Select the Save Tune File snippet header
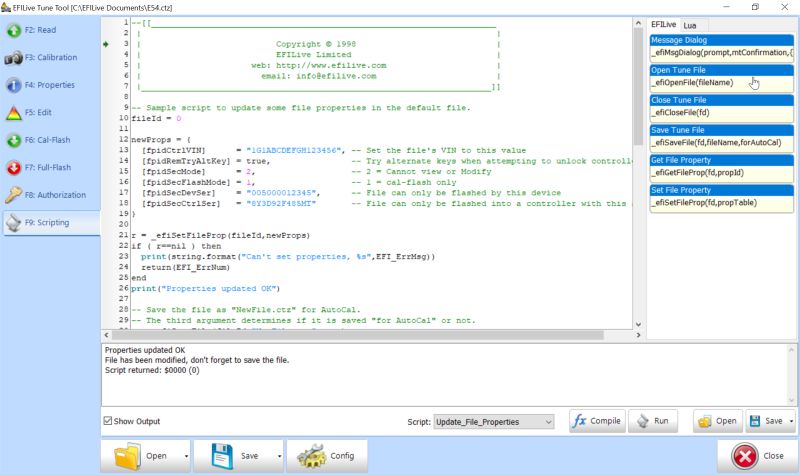Image resolution: width=800 pixels, height=475 pixels. (x=721, y=130)
